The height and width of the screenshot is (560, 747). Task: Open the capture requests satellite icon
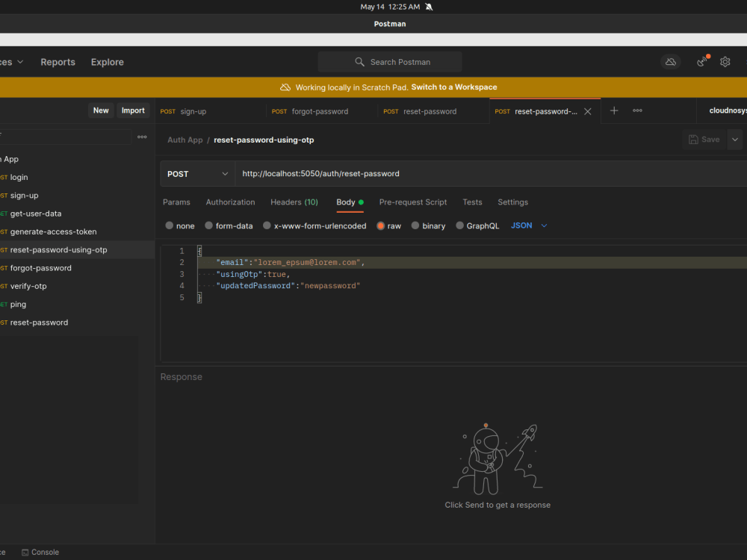(x=702, y=61)
